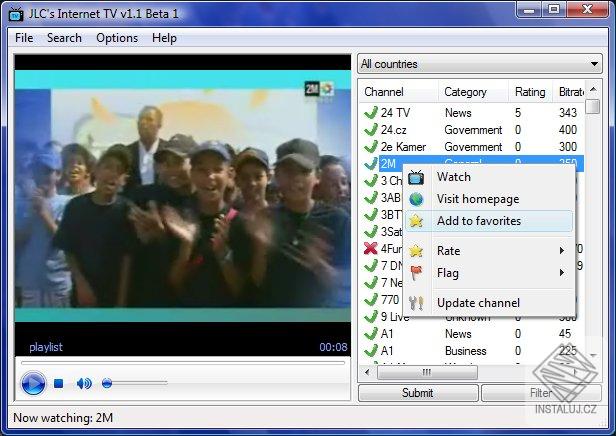
Task: Click the Business category of A1
Action: (466, 350)
